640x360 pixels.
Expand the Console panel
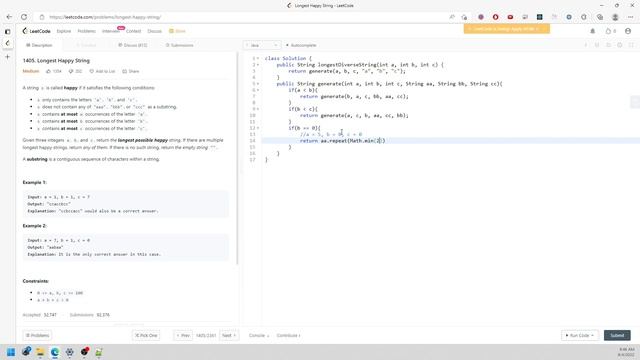point(259,336)
